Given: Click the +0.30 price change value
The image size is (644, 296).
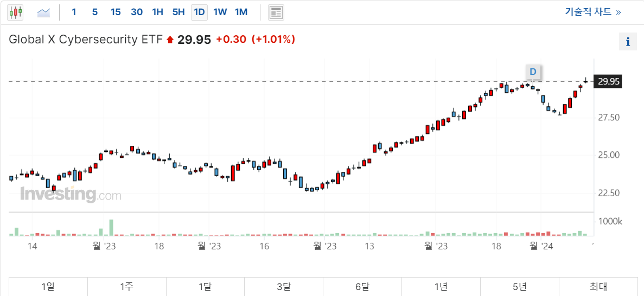Looking at the screenshot, I should coord(231,40).
